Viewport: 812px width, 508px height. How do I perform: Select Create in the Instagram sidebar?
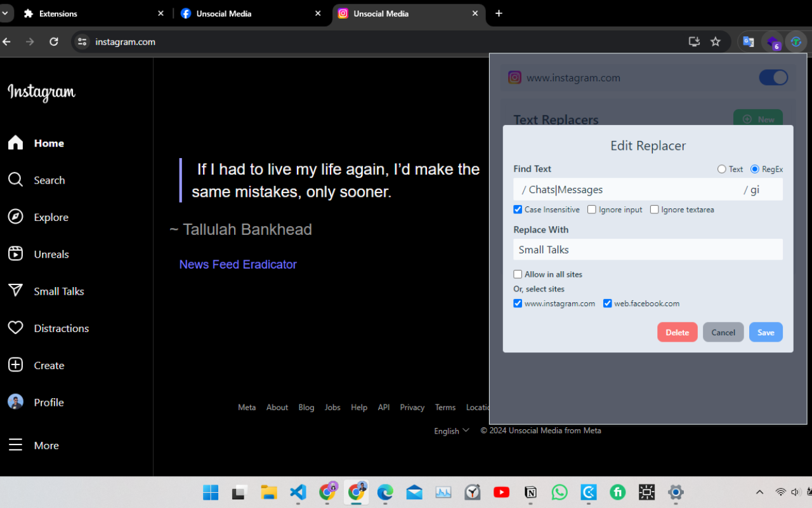tap(36, 365)
